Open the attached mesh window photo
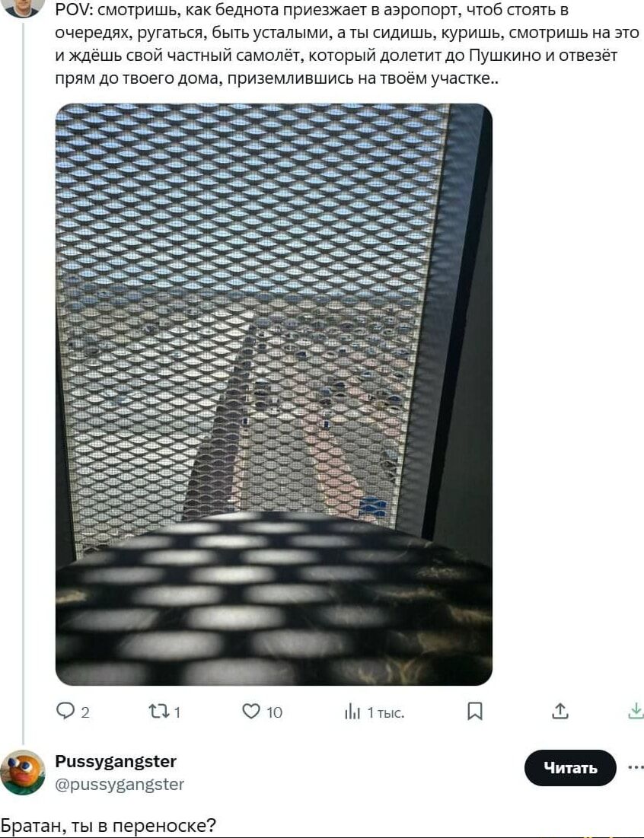Screen dimensions: 644x838 [273, 394]
